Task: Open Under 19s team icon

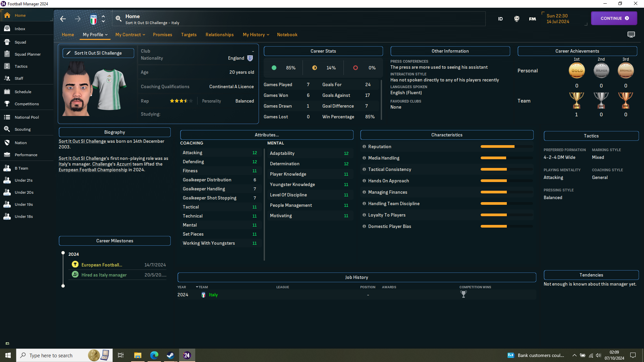Action: point(7,204)
